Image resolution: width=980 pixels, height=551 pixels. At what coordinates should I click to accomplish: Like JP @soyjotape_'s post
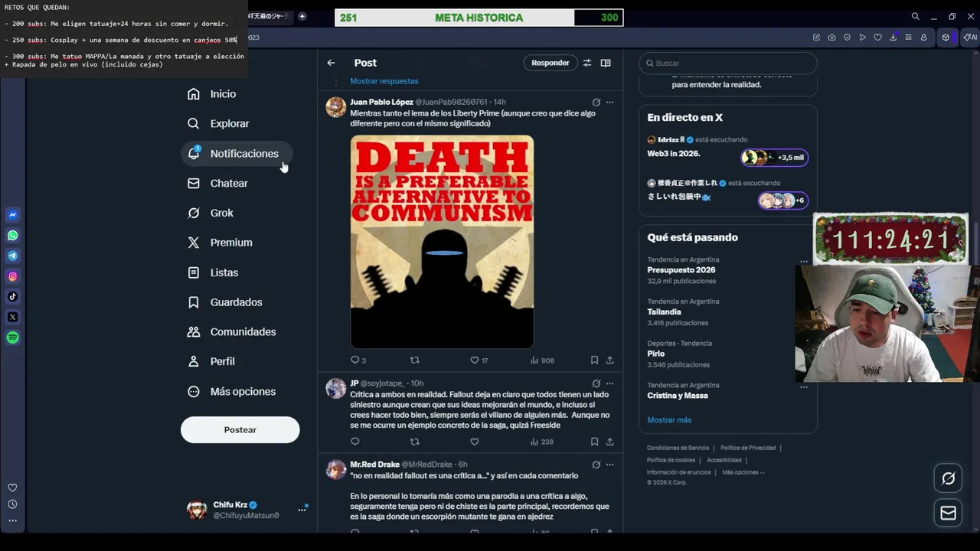click(x=474, y=442)
